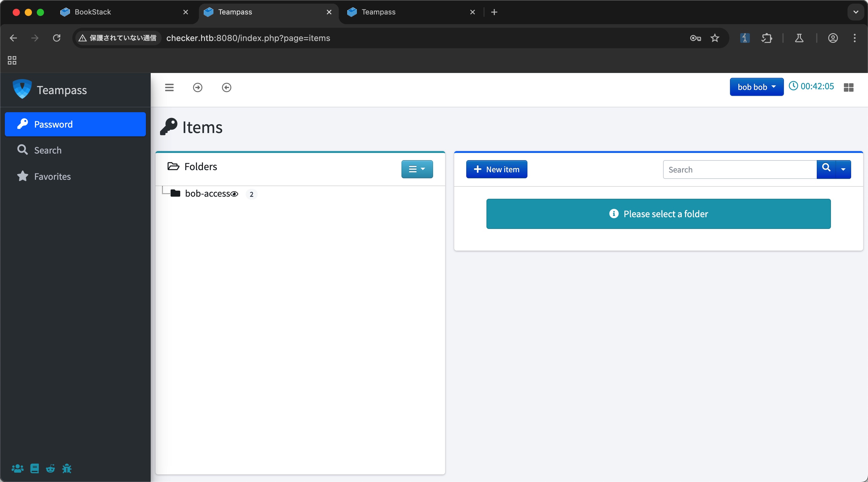Open the bob bob user dropdown
The image size is (868, 482).
coord(756,87)
